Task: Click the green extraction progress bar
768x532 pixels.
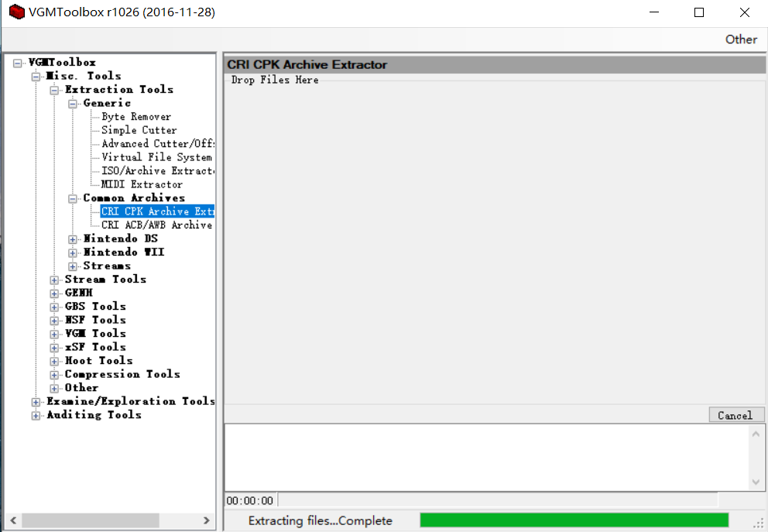Action: point(574,520)
